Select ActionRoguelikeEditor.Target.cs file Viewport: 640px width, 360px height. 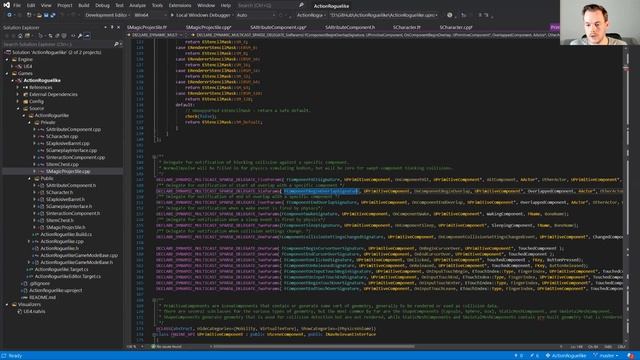coord(67,276)
